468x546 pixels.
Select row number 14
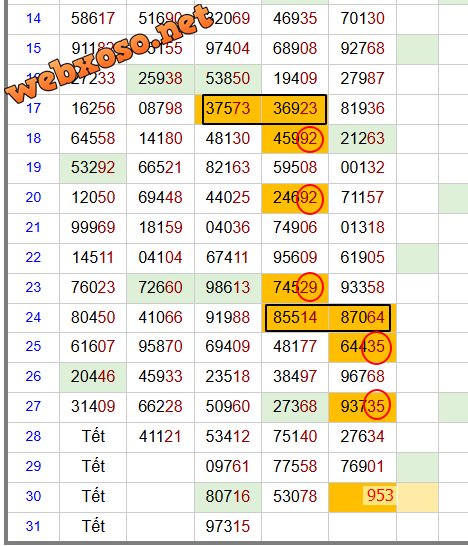[x=33, y=18]
